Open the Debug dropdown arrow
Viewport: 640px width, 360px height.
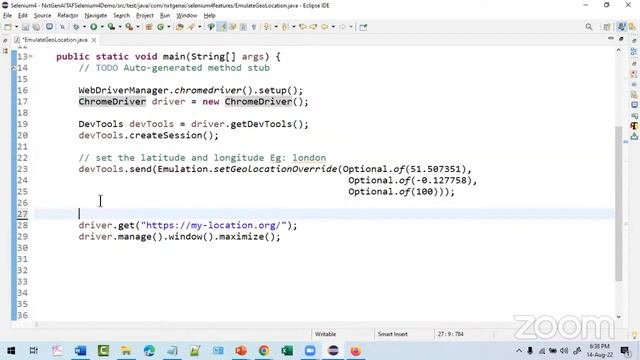click(84, 27)
